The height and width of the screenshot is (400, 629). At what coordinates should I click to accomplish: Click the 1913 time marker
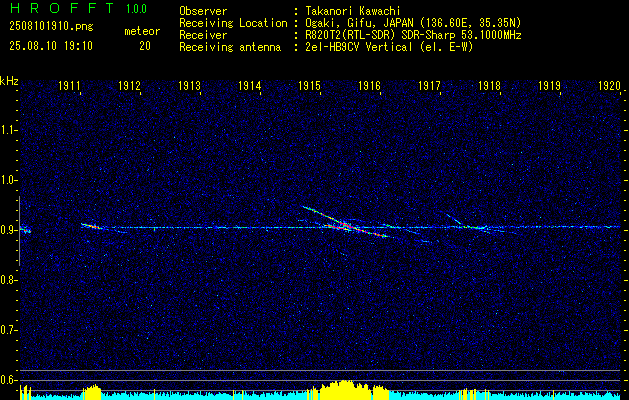point(189,86)
